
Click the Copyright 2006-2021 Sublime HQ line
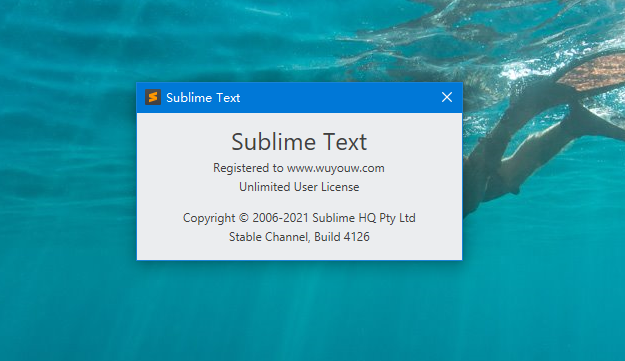pyautogui.click(x=299, y=218)
